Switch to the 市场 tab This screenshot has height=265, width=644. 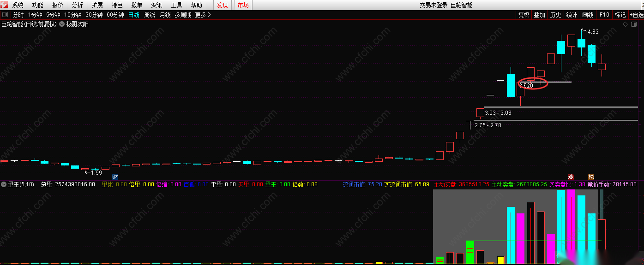(243, 5)
